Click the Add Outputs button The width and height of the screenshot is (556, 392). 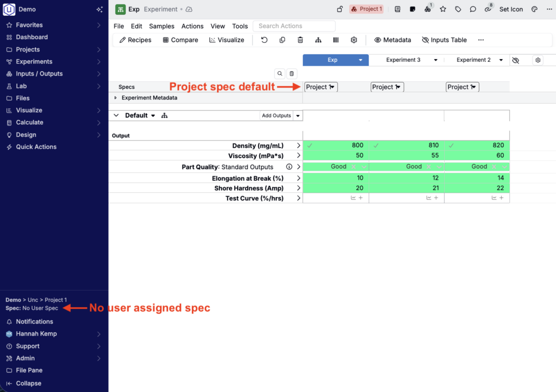pos(276,116)
